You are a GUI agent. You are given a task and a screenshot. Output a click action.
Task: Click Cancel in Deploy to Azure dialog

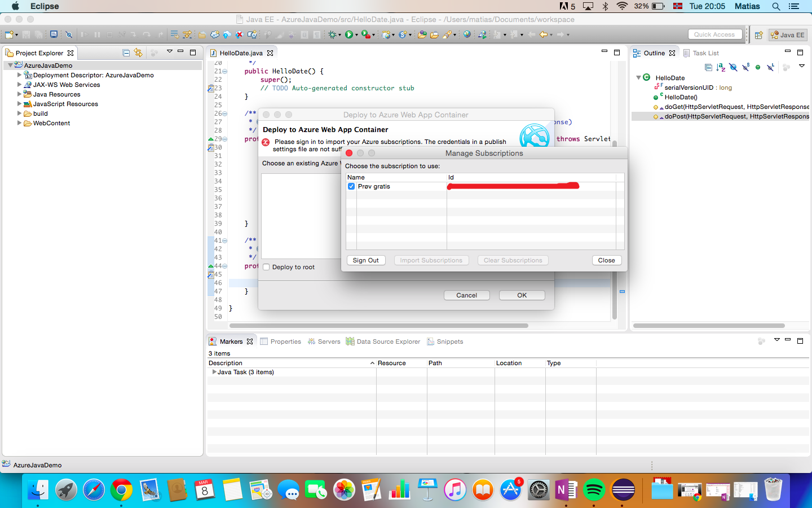pos(467,295)
